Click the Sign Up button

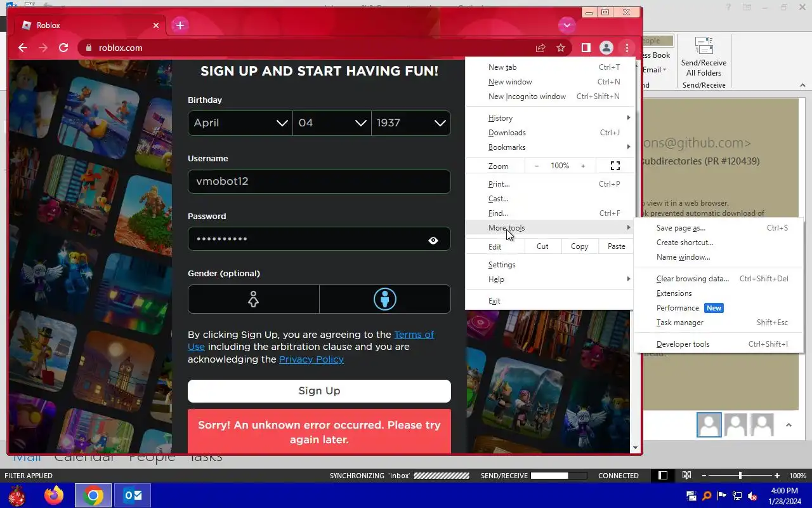tap(319, 391)
